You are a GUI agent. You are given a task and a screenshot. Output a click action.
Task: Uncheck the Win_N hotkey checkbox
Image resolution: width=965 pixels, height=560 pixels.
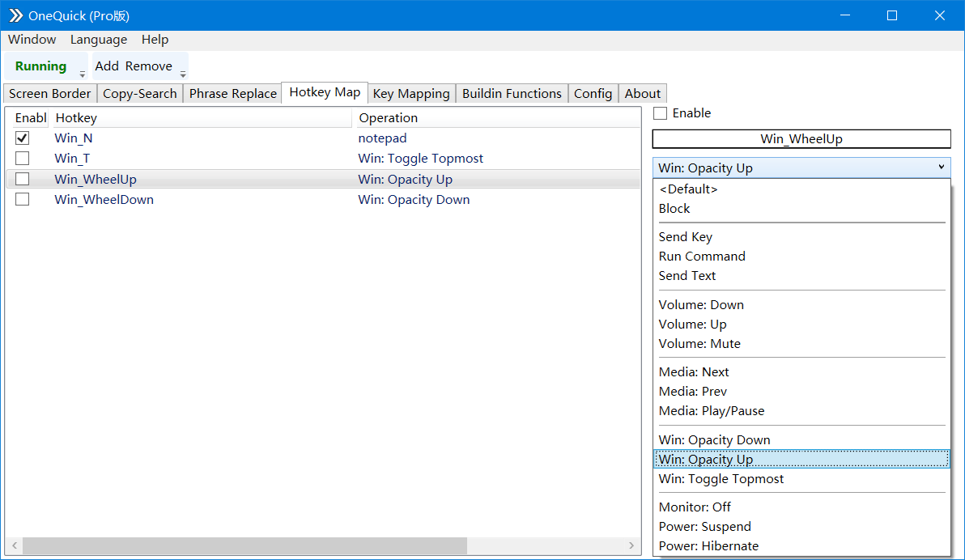point(22,138)
